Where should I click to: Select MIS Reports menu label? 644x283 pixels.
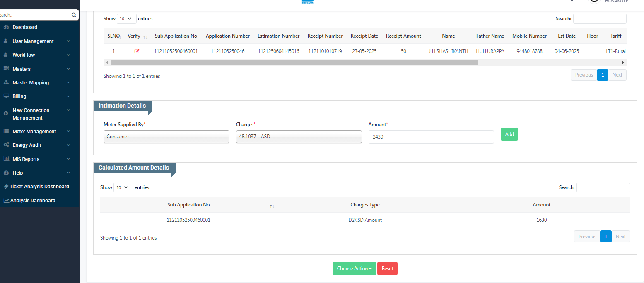click(x=26, y=159)
